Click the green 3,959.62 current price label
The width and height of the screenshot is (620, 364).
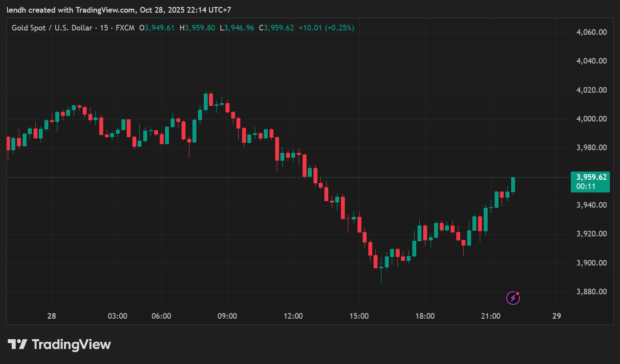[x=591, y=177]
